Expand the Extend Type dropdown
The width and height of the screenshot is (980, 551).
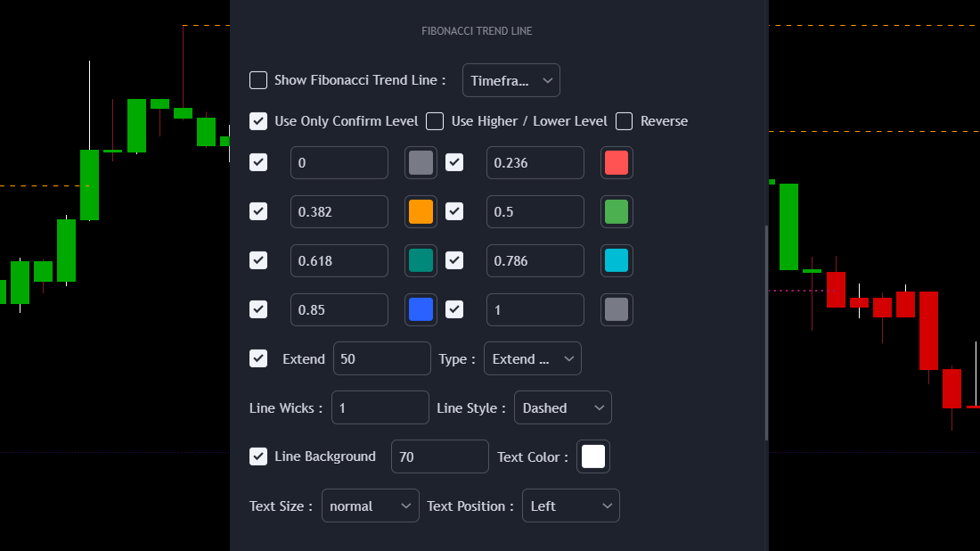pyautogui.click(x=532, y=358)
